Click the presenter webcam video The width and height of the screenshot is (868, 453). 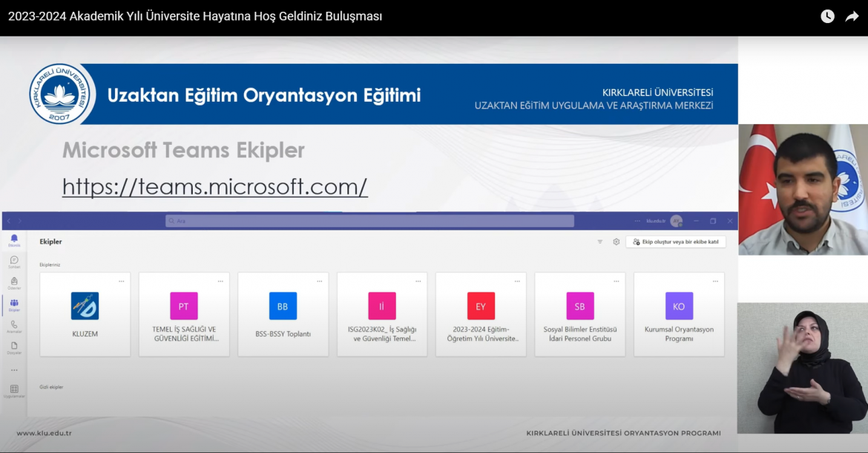(803, 189)
